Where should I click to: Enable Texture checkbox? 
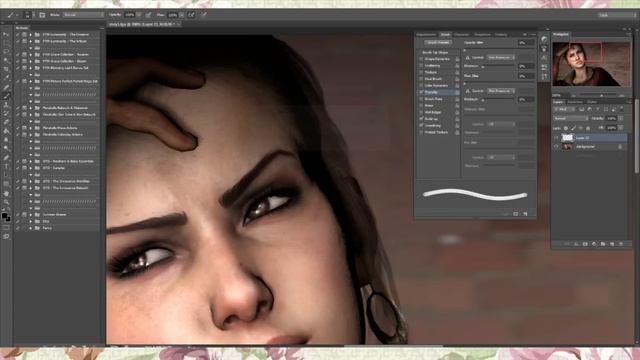[421, 72]
